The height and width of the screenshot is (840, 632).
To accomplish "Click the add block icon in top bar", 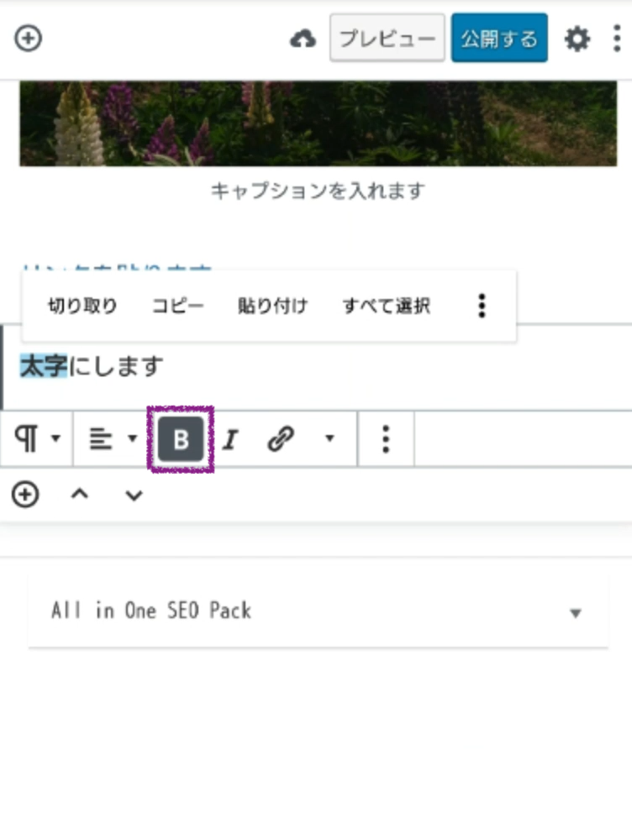I will (x=29, y=39).
